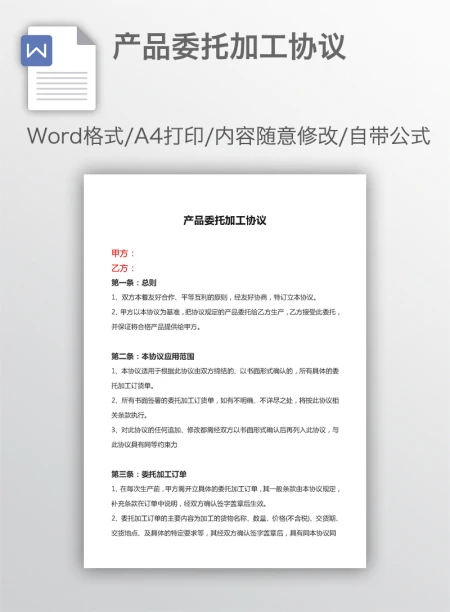This screenshot has height=612, width=450.
Task: Click the line starting 2、委托加工订单的主要内容
Action: tap(225, 518)
